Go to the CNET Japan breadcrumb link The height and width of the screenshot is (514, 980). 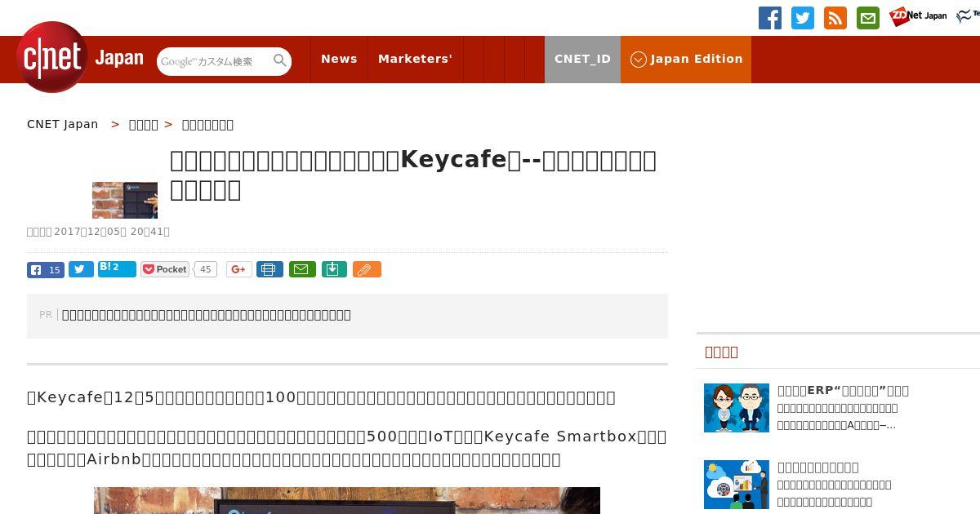63,124
